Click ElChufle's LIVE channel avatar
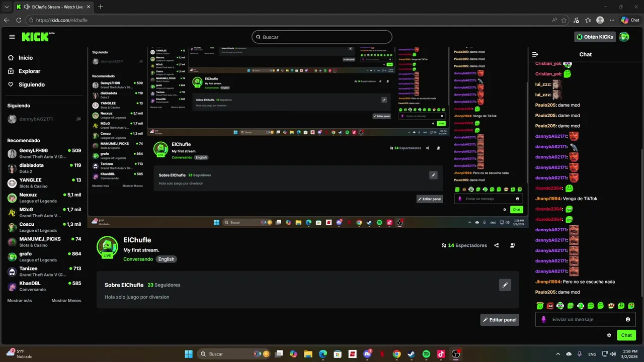 point(107,247)
